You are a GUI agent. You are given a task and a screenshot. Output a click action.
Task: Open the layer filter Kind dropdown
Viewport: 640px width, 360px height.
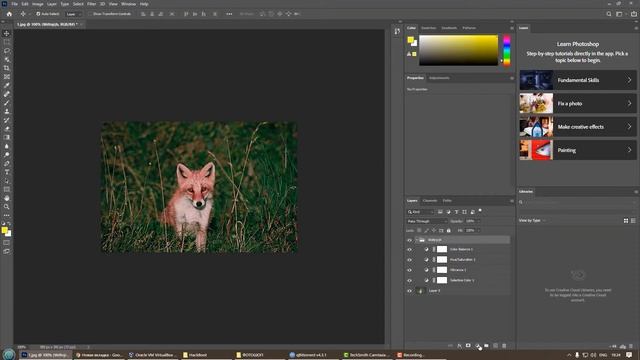pos(420,212)
